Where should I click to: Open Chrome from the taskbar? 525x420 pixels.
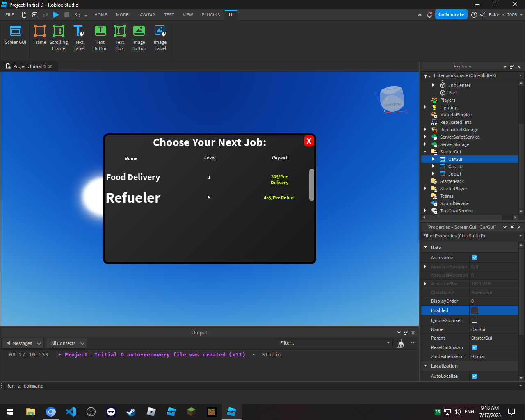coord(51,412)
